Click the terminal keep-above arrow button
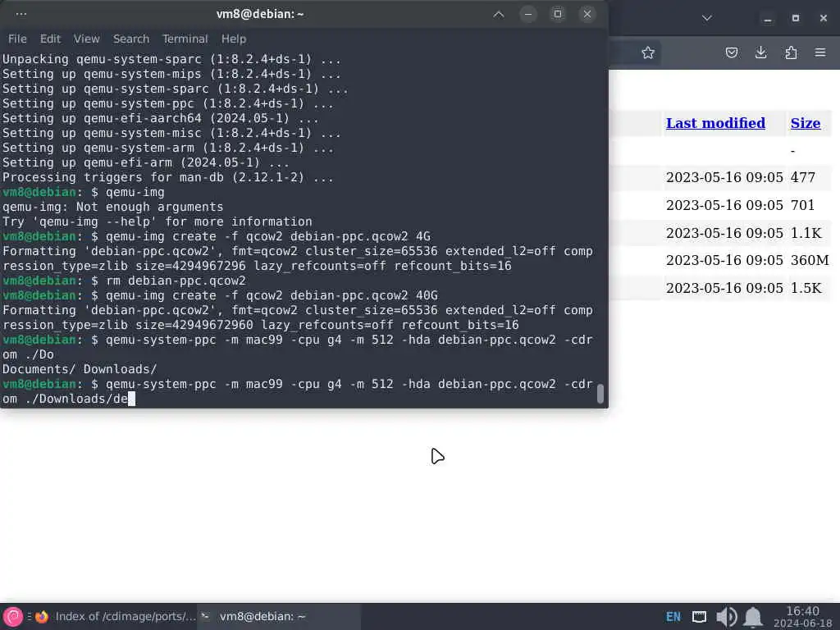 coord(498,14)
